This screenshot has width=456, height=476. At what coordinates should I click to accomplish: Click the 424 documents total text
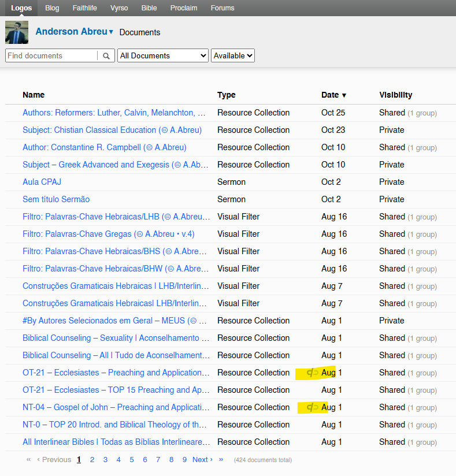[263, 460]
